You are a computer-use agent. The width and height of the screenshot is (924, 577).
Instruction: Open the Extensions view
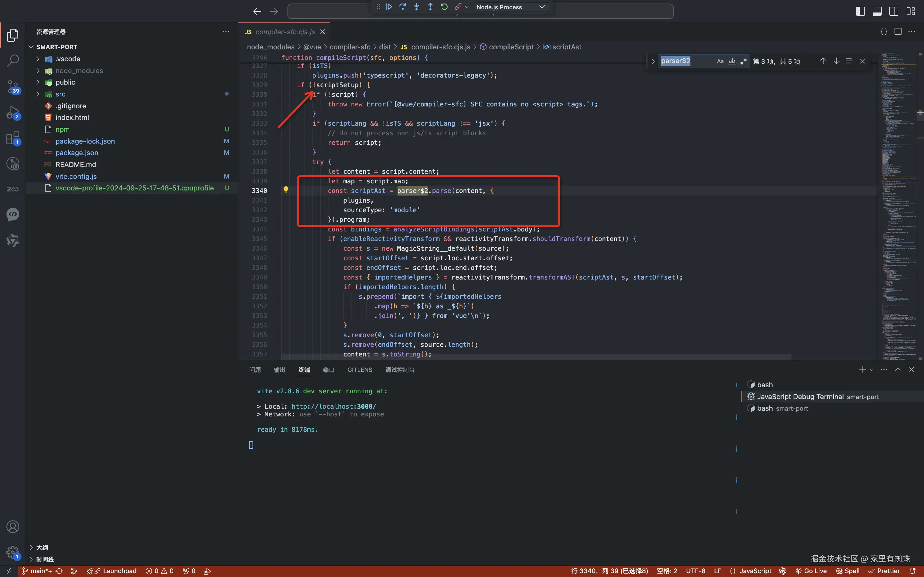(13, 138)
